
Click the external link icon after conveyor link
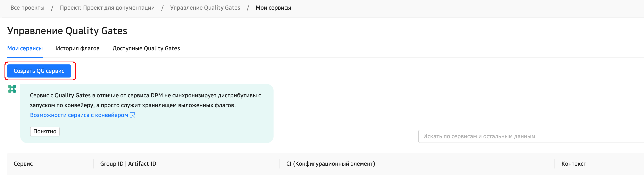click(x=133, y=115)
